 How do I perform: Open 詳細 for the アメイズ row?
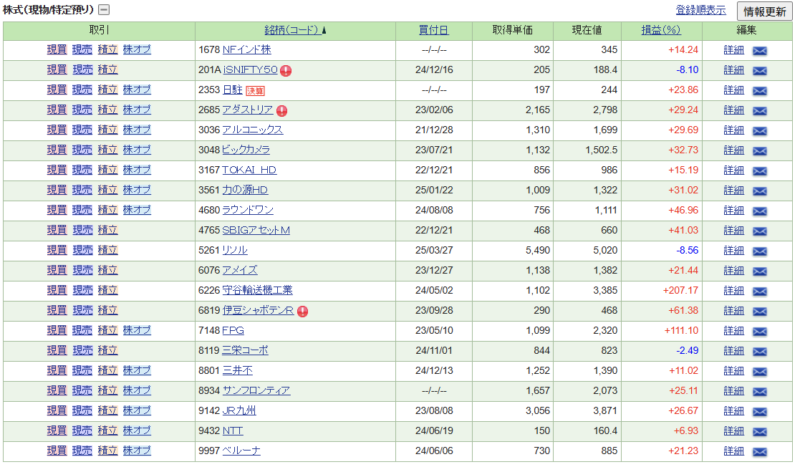(734, 271)
